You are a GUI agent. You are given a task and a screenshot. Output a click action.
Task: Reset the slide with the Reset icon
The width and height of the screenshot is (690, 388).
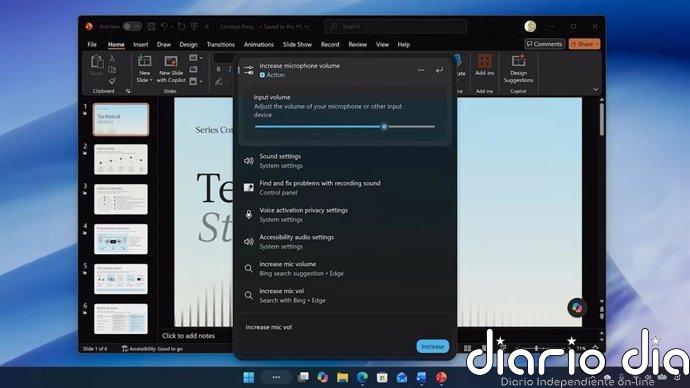[x=193, y=70]
